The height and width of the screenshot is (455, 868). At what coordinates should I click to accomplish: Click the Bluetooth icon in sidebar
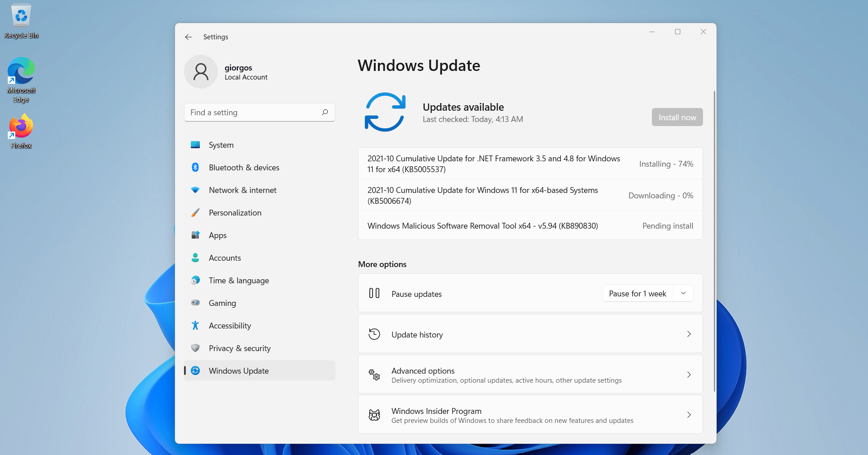click(x=195, y=168)
